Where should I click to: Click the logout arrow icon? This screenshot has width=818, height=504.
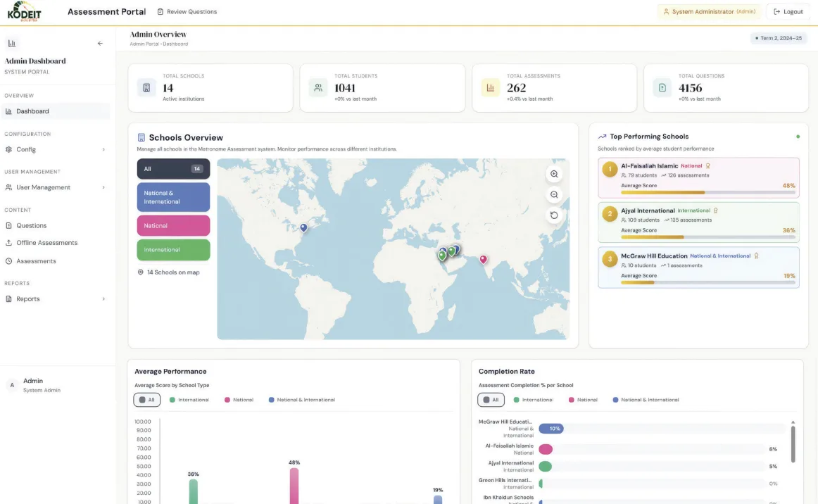(x=776, y=11)
